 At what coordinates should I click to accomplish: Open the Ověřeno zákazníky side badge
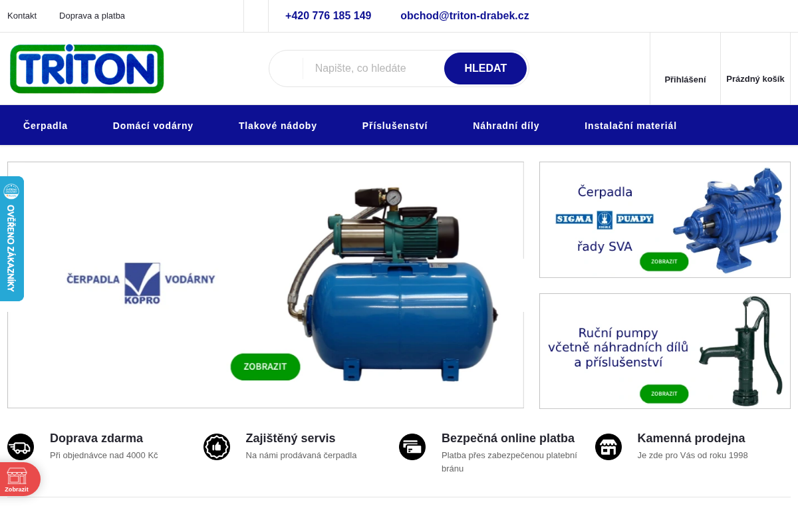(x=11, y=239)
